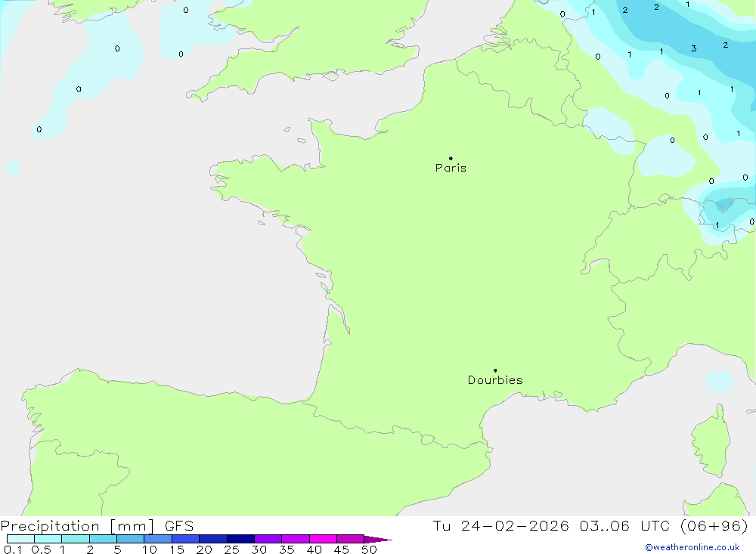Click the Paris city label
Image resolution: width=756 pixels, height=554 pixels.
click(x=451, y=168)
